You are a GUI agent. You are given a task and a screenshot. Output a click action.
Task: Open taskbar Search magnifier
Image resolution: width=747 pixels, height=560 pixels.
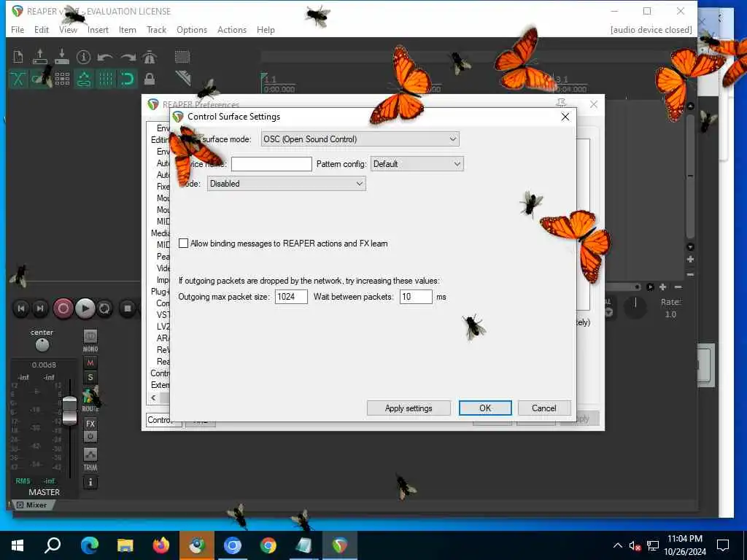[x=53, y=545]
